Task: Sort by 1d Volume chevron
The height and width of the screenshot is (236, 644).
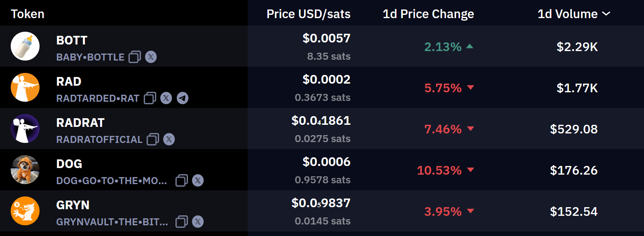Action: click(x=606, y=14)
